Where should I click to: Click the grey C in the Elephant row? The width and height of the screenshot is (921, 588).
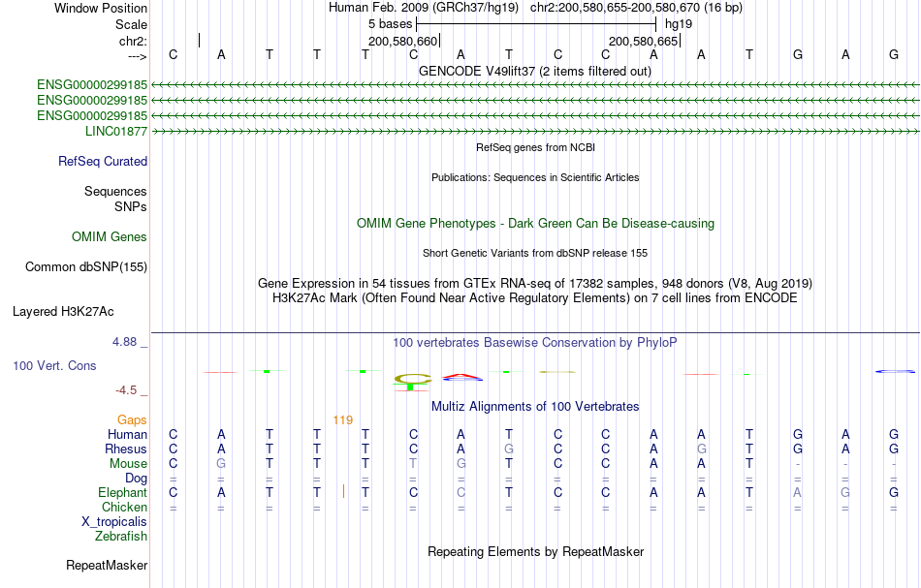tap(461, 493)
